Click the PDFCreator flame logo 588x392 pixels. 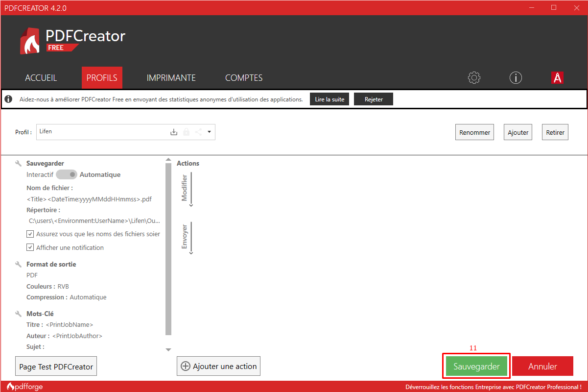30,41
